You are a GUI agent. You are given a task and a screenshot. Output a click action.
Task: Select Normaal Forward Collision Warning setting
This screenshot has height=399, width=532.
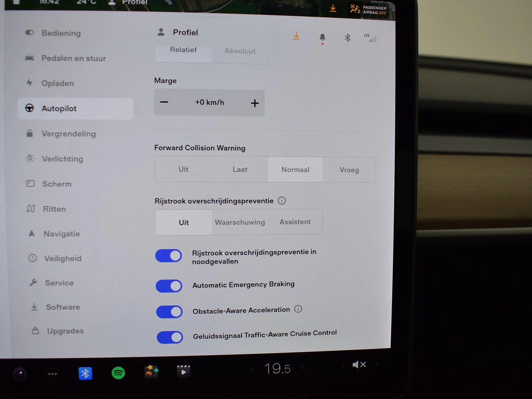tap(295, 169)
